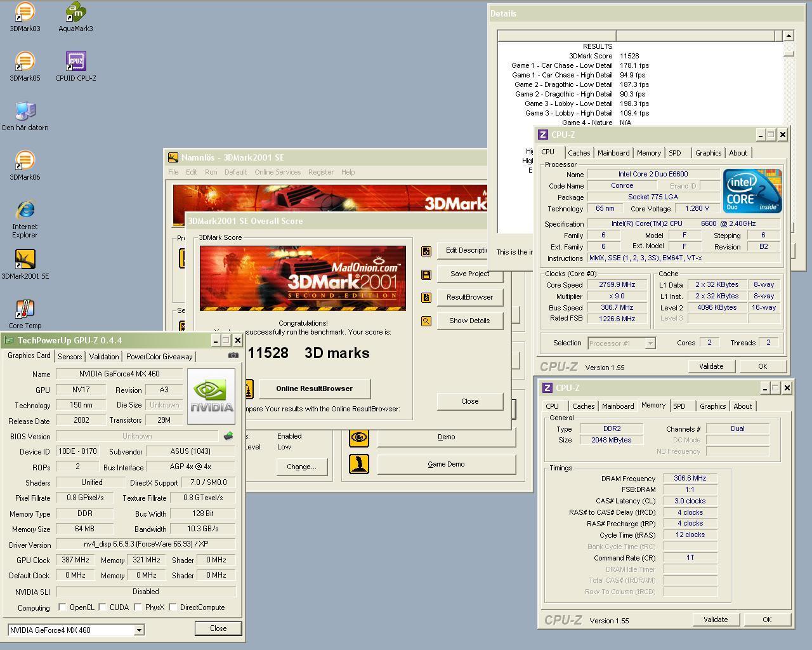The width and height of the screenshot is (812, 650).
Task: Click the Demo eye icon
Action: point(359,437)
